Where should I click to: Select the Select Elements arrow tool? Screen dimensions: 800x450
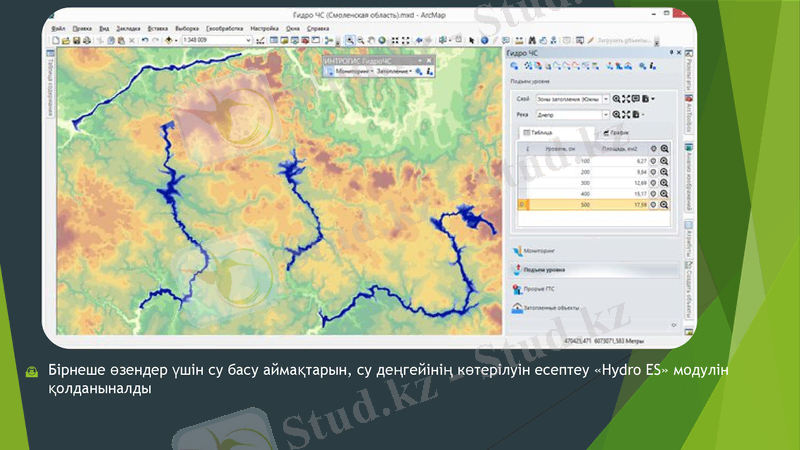(471, 40)
